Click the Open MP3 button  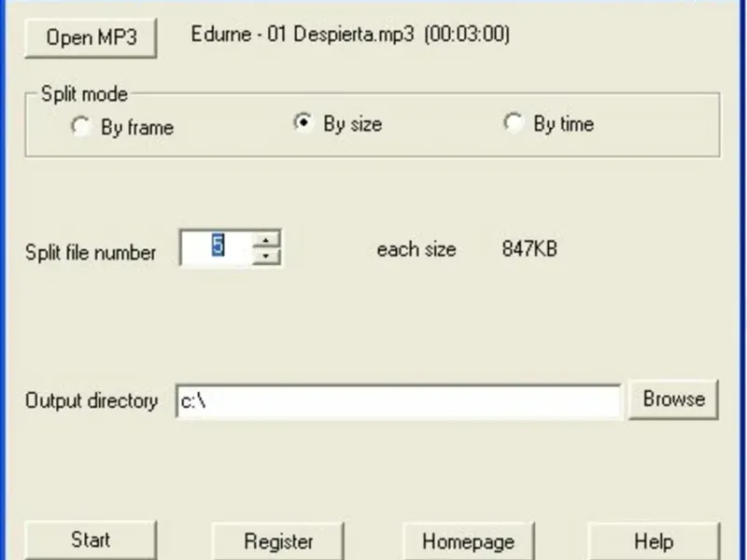point(91,38)
